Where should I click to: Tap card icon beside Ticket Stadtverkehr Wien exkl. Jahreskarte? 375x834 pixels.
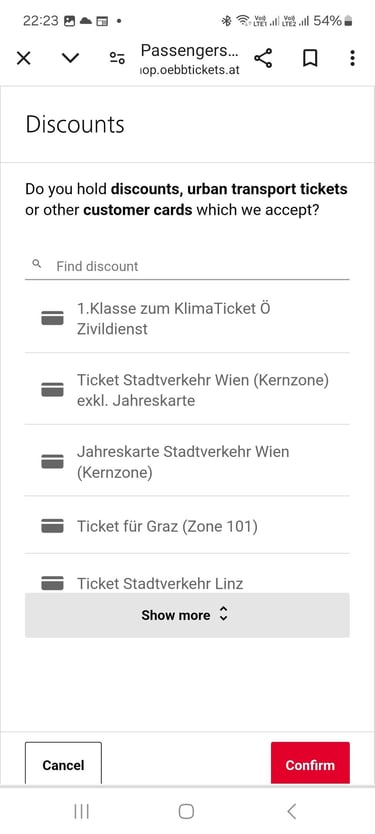coord(52,390)
